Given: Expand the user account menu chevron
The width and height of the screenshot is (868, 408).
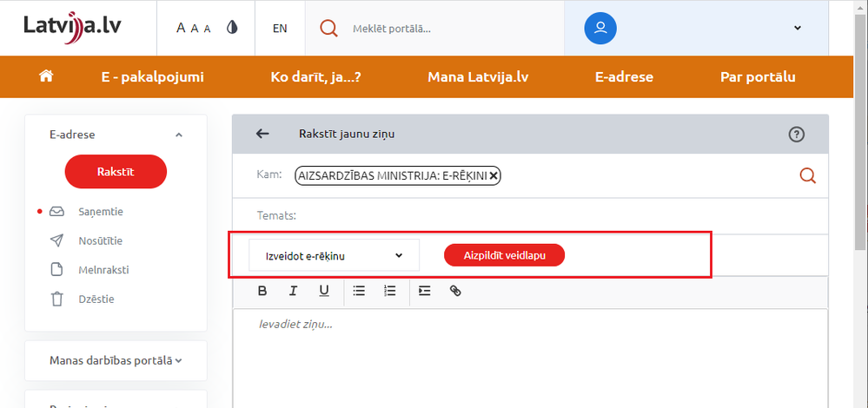Looking at the screenshot, I should 798,28.
